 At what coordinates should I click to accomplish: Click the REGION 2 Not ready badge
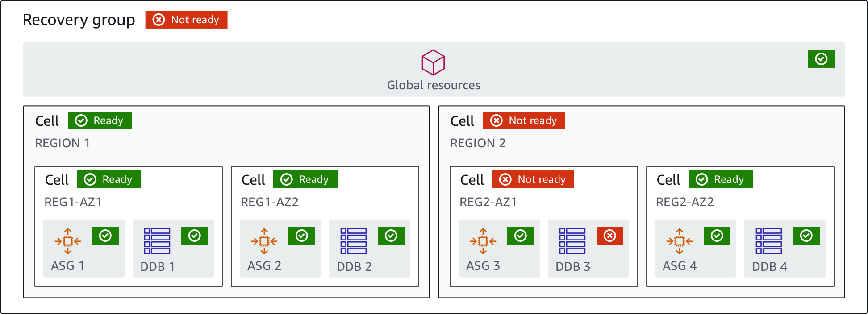tap(524, 120)
